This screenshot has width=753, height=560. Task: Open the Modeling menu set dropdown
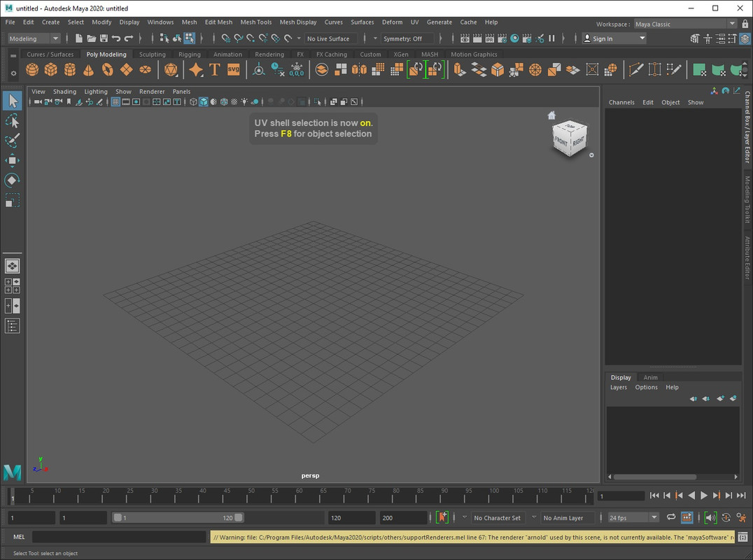pyautogui.click(x=34, y=38)
